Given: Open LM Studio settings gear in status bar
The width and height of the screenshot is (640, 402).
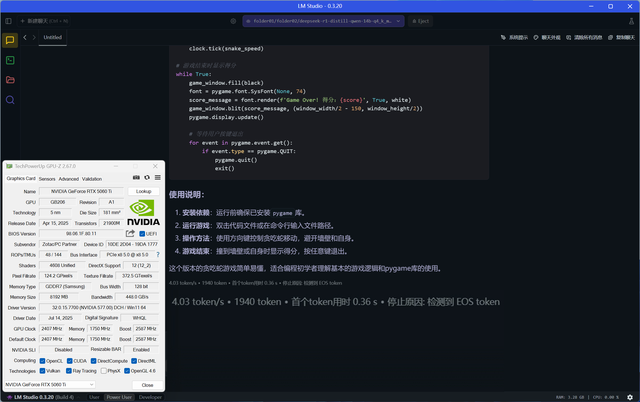Looking at the screenshot, I should coord(630,397).
